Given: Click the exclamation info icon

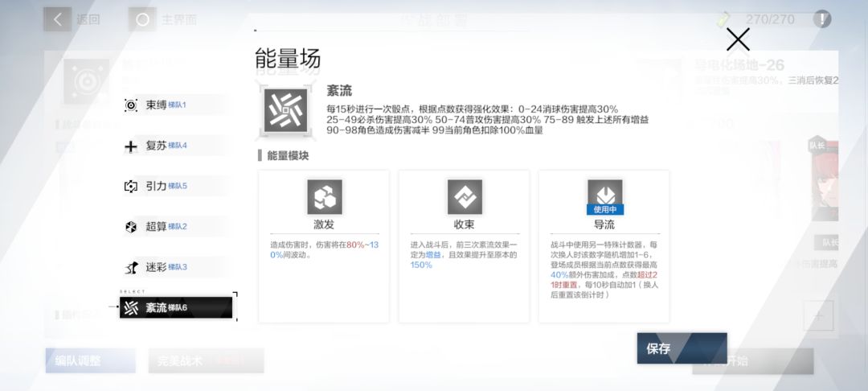Looking at the screenshot, I should (x=822, y=19).
